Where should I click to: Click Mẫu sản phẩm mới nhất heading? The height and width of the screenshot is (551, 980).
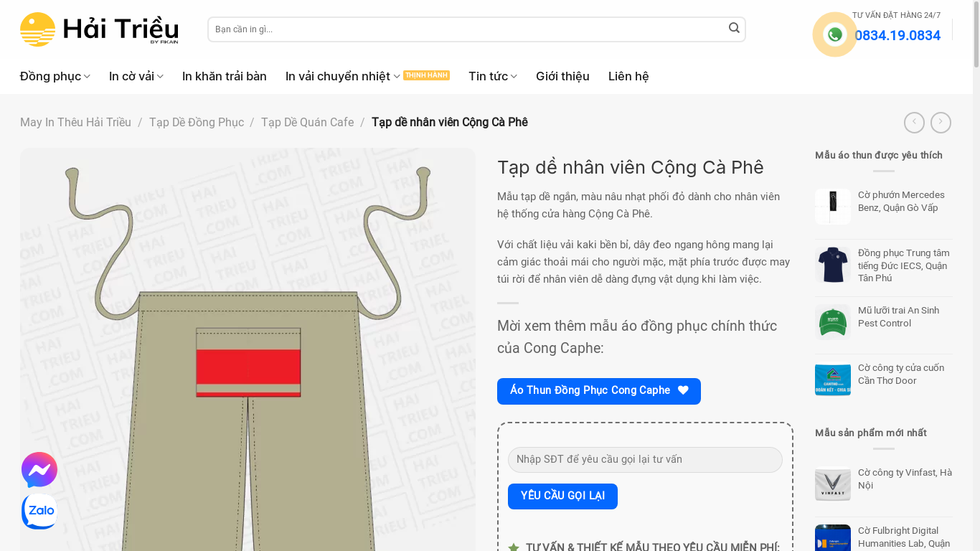[x=871, y=433]
